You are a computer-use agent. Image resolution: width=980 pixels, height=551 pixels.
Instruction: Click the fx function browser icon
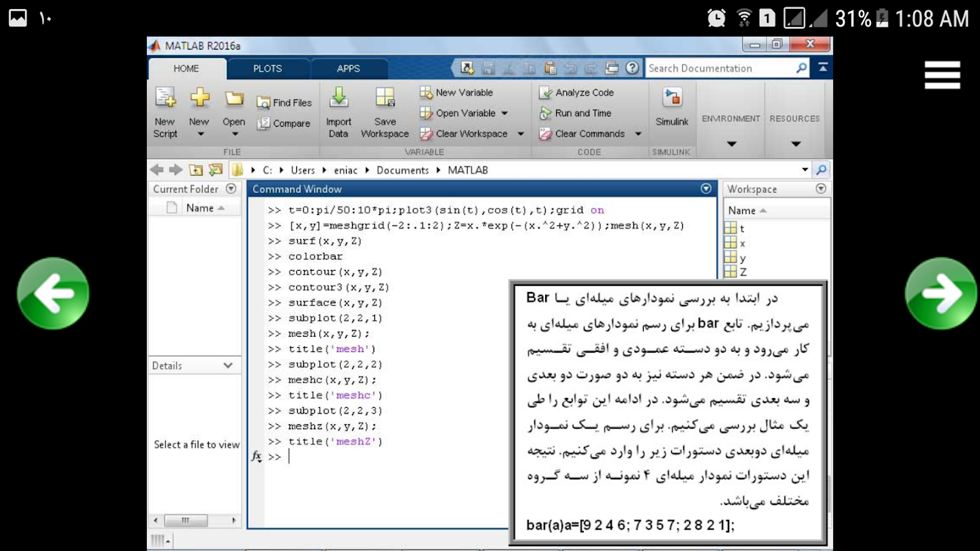pos(256,456)
